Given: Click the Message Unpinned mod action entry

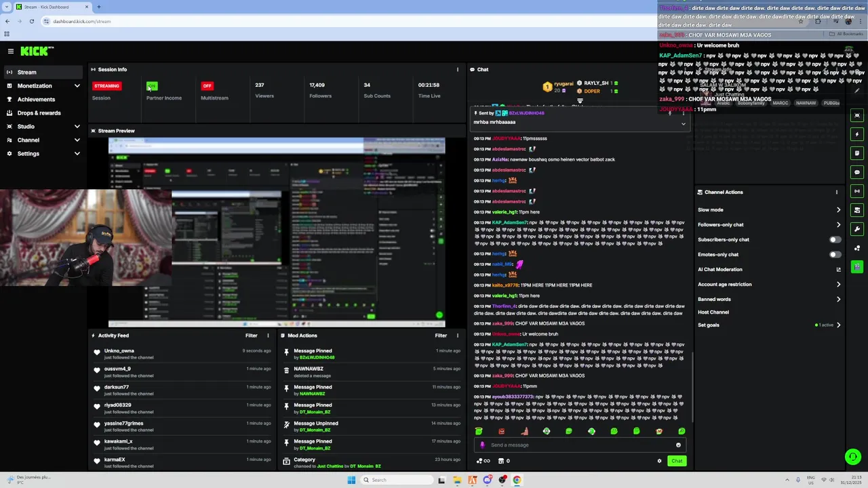Looking at the screenshot, I should point(372,426).
